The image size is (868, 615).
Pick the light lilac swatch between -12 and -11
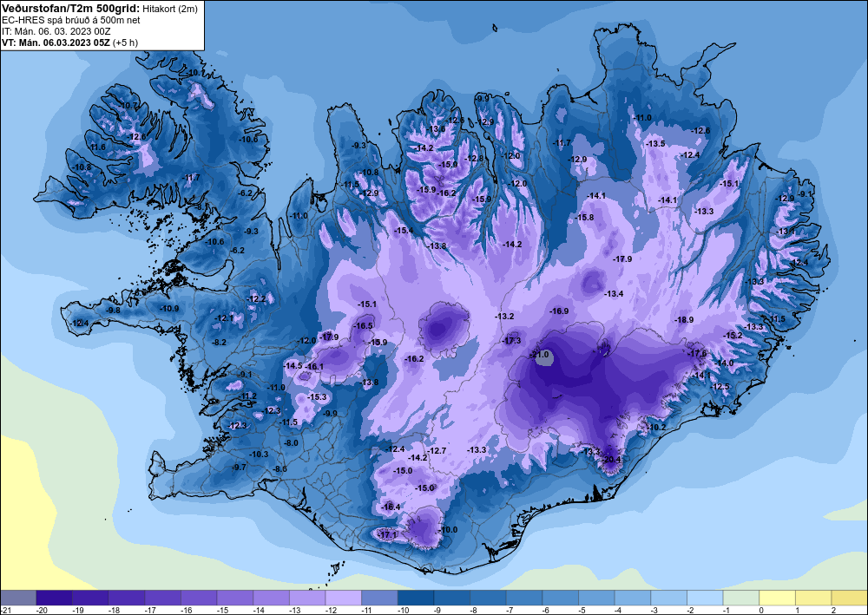coord(343,598)
